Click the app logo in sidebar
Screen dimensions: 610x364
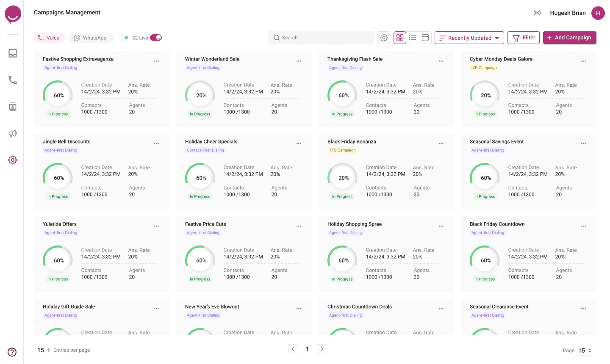point(13,14)
